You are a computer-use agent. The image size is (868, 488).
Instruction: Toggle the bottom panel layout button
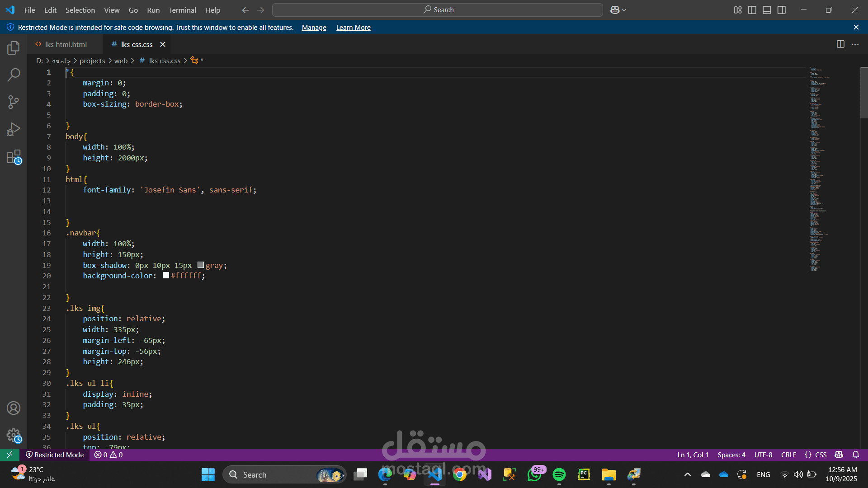(767, 10)
